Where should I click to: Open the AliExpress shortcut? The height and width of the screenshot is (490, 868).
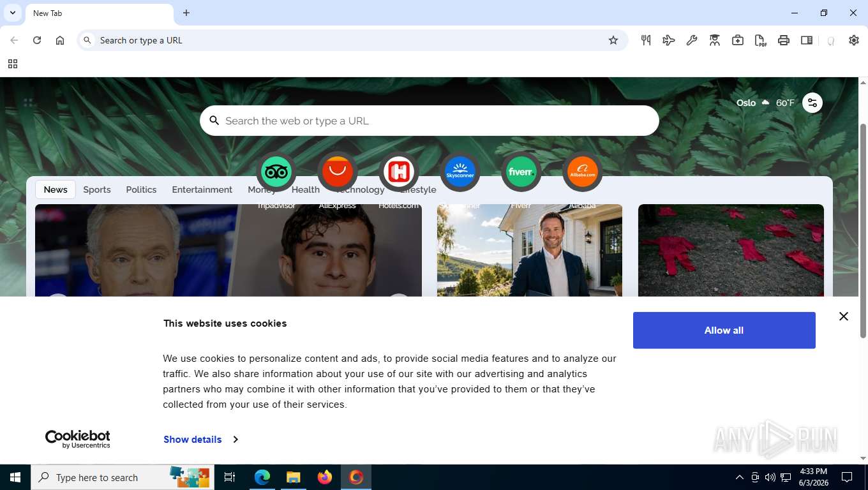click(x=338, y=172)
